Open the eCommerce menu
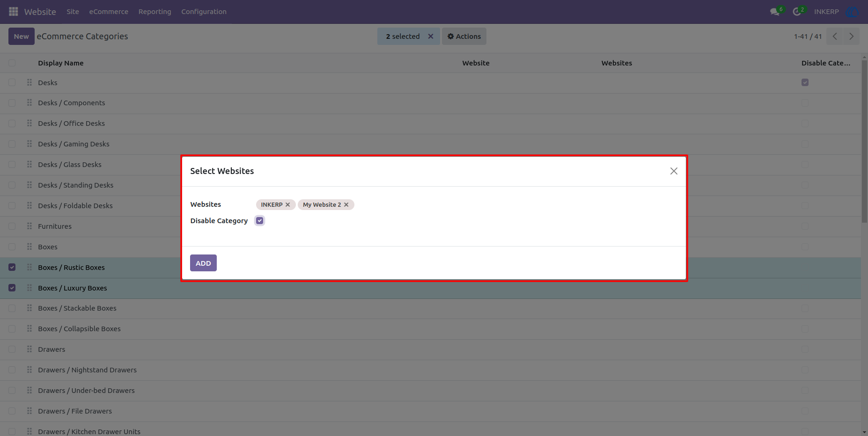 (109, 12)
